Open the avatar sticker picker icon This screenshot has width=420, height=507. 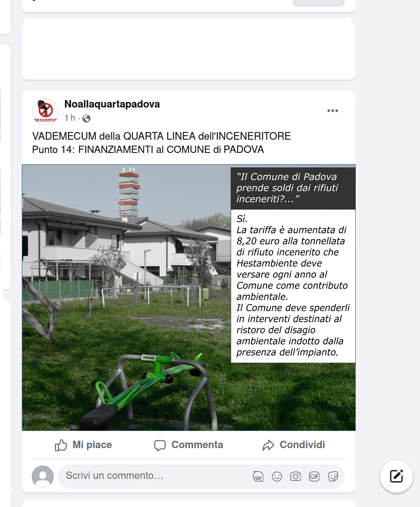pos(258,476)
